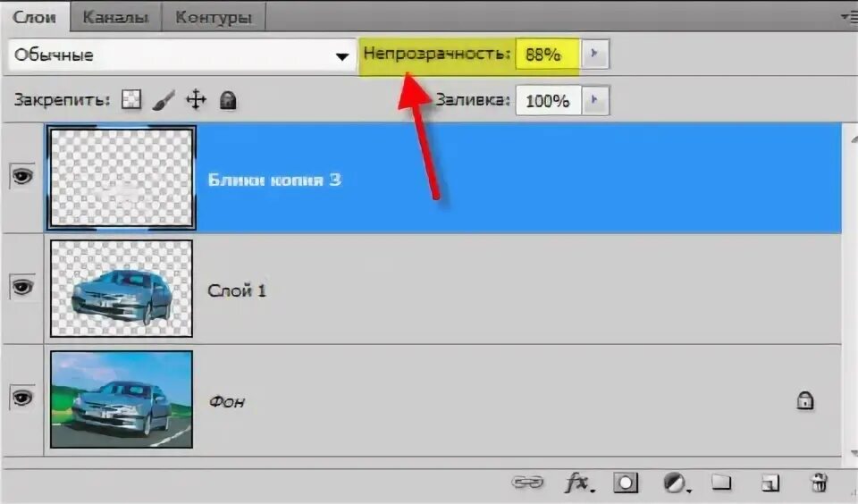Add layer mask icon

[x=626, y=483]
